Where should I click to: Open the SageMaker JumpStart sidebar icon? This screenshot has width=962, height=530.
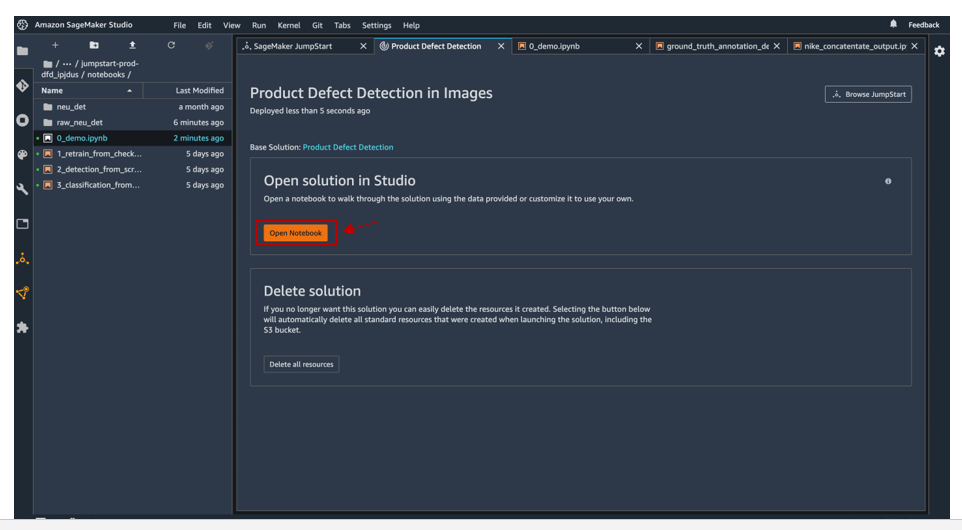coord(23,258)
